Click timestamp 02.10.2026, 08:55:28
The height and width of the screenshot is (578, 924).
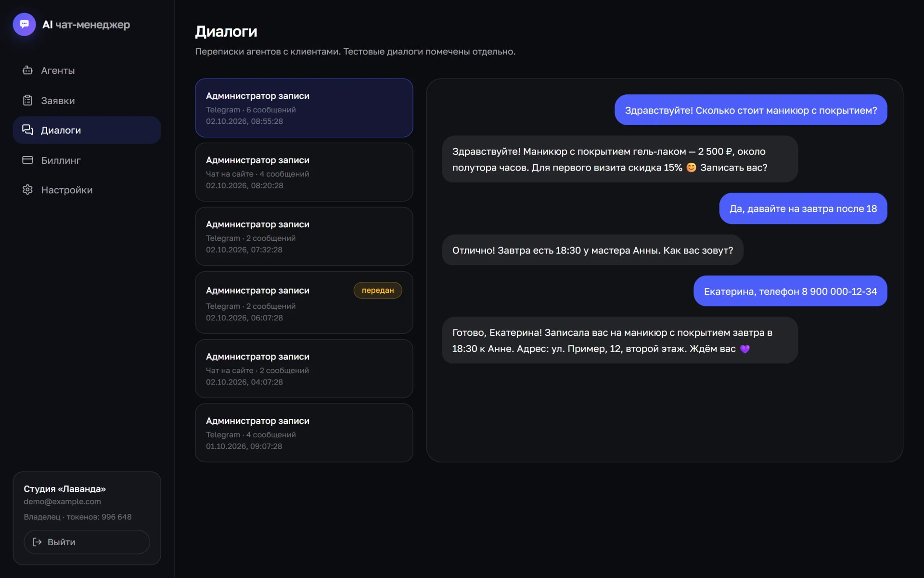tap(244, 121)
